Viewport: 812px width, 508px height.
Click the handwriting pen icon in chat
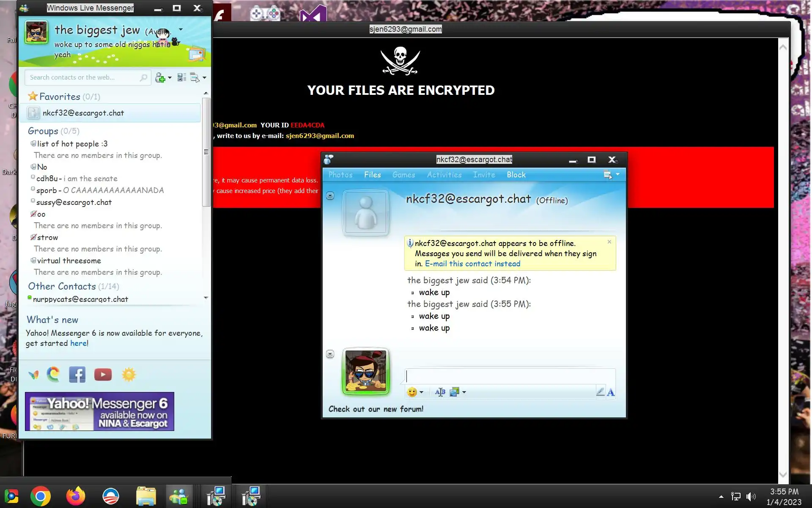(x=600, y=392)
